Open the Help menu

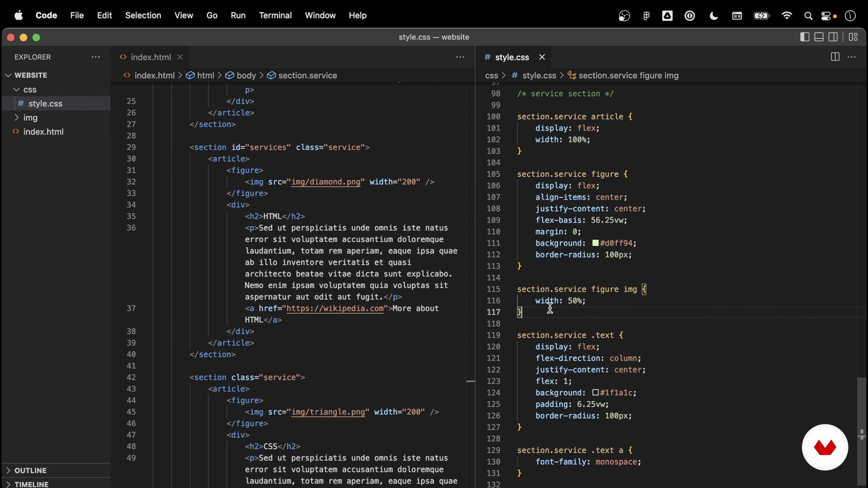tap(358, 16)
